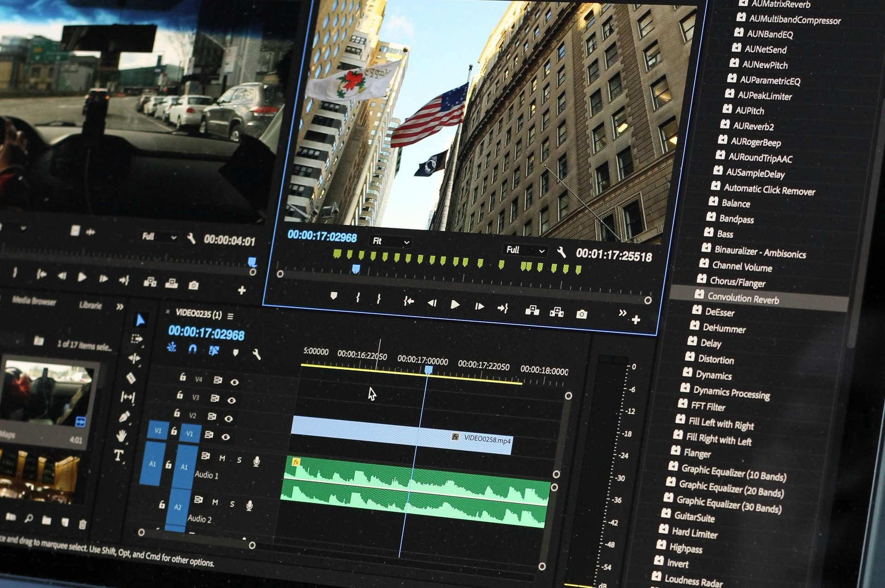Toggle lock on V3 track
The height and width of the screenshot is (588, 885).
point(180,395)
